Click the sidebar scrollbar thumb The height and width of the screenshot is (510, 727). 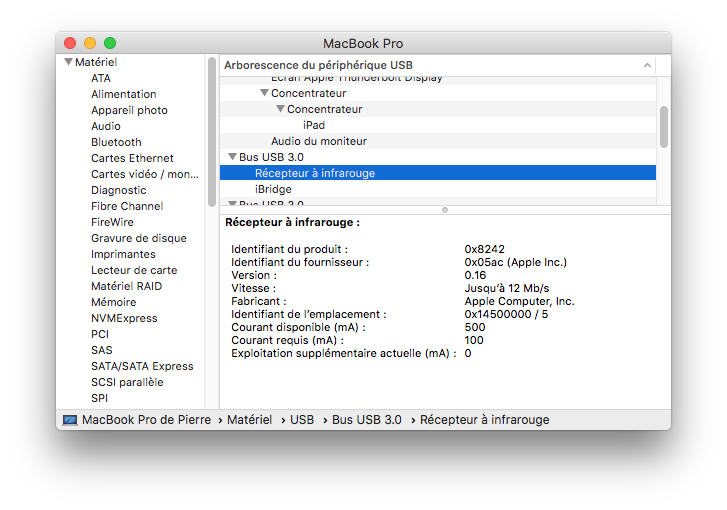pos(212,132)
